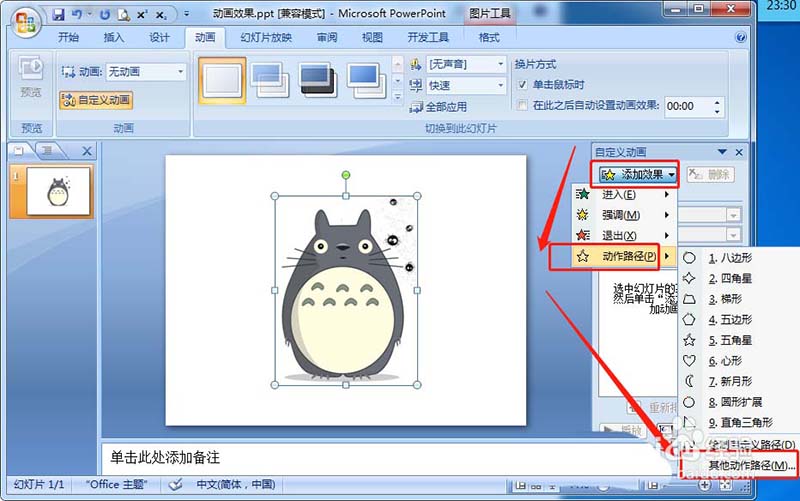The image size is (800, 501).
Task: Open the 开发工具 tab
Action: click(428, 37)
